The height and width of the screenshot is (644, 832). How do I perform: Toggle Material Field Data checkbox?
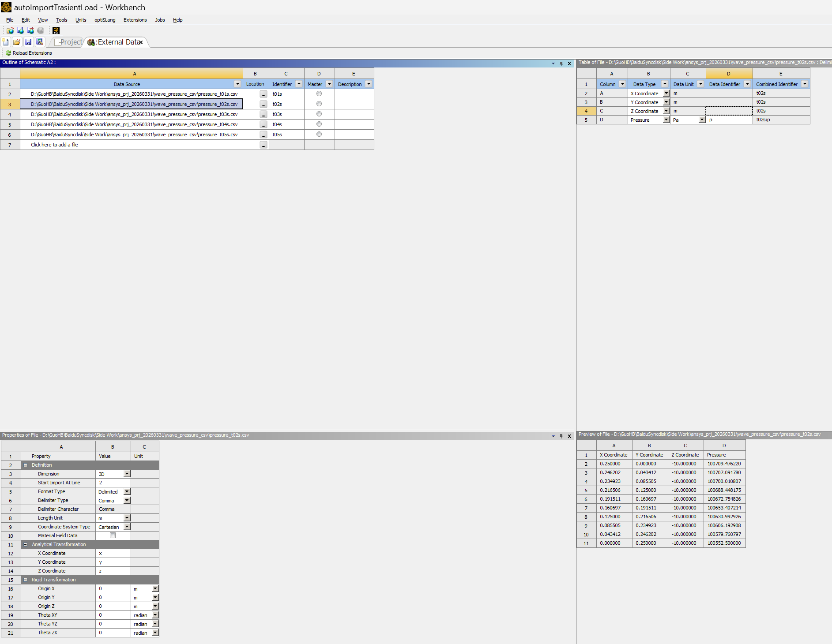tap(113, 535)
